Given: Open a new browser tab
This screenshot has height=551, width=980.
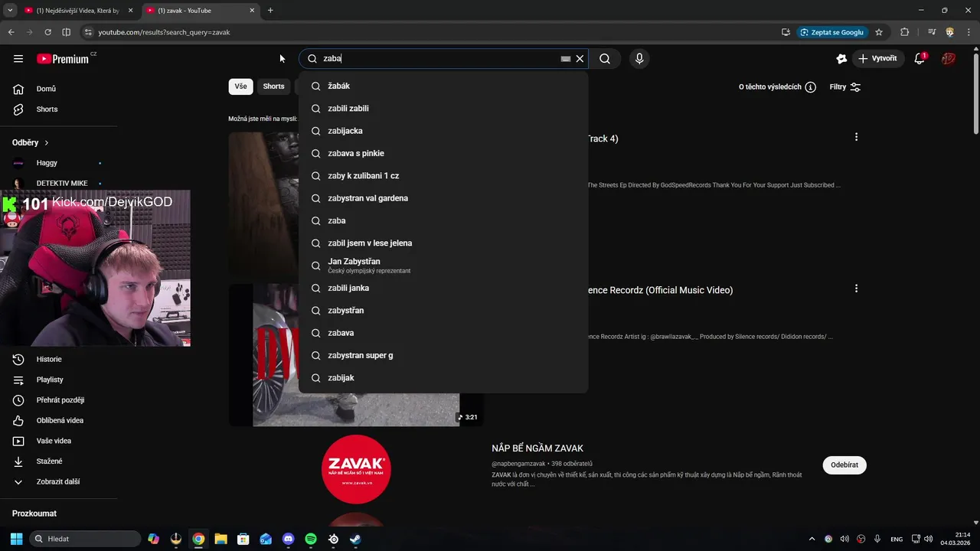Looking at the screenshot, I should click(x=270, y=11).
